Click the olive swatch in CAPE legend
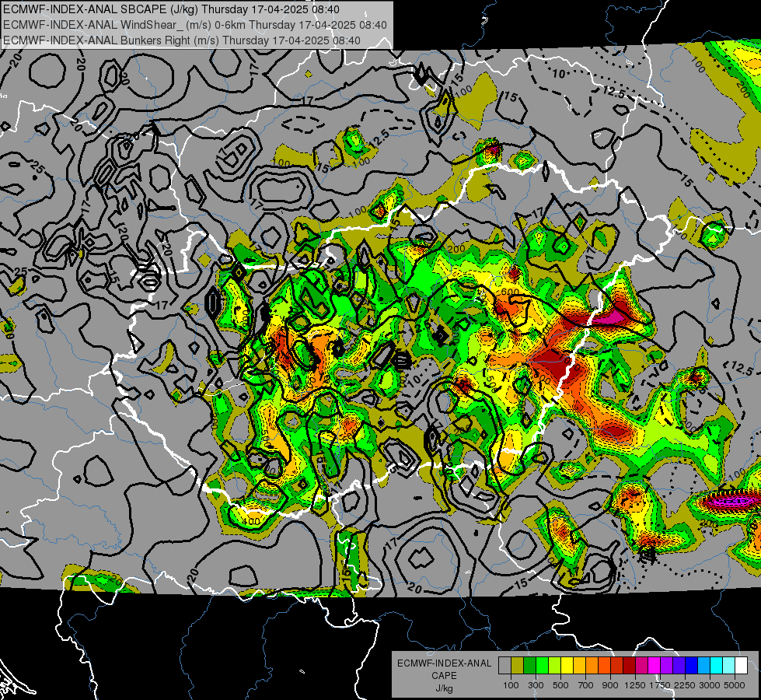 point(518,666)
